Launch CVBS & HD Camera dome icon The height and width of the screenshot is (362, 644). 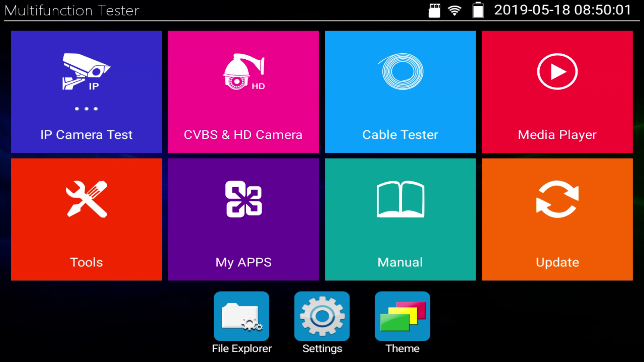pyautogui.click(x=244, y=72)
